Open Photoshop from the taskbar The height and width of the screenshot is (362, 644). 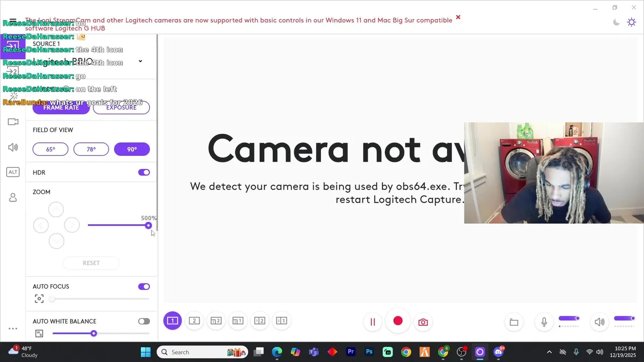coord(369,352)
